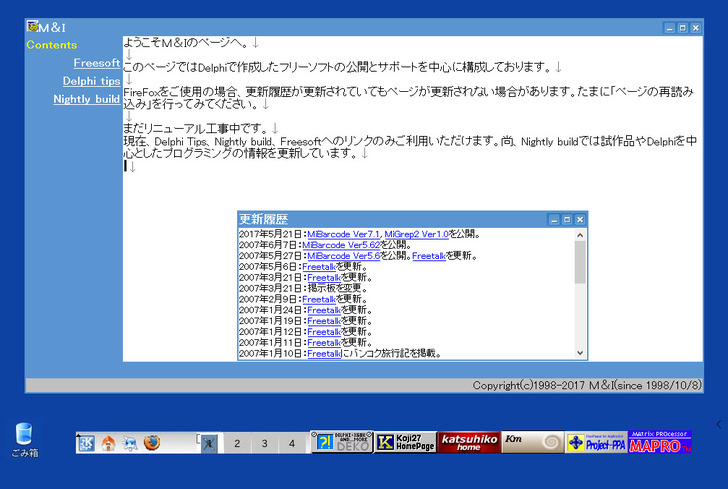Click the KDE start menu icon
Image resolution: width=728 pixels, height=489 pixels.
(87, 443)
